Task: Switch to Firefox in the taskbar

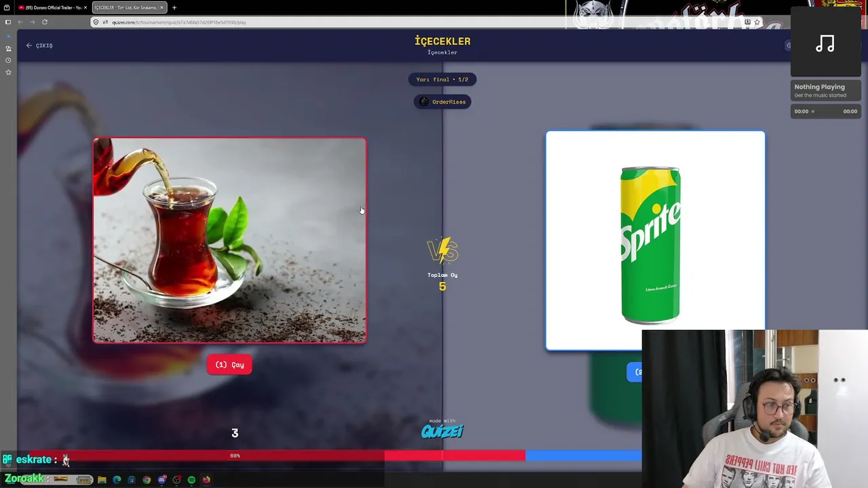Action: tap(206, 480)
